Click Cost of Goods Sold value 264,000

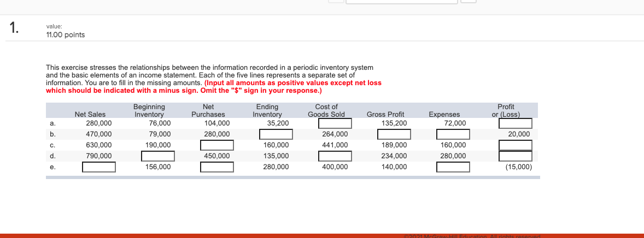click(335, 134)
